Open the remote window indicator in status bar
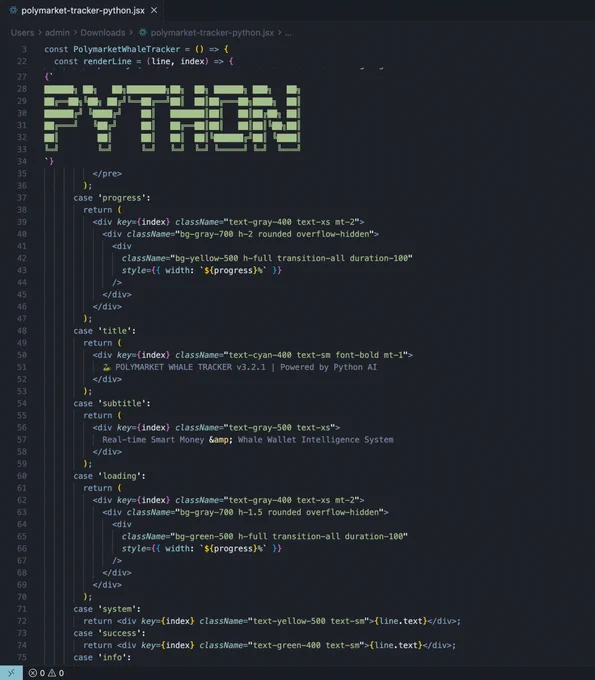Screen dimensions: 595x680 [x=11, y=673]
